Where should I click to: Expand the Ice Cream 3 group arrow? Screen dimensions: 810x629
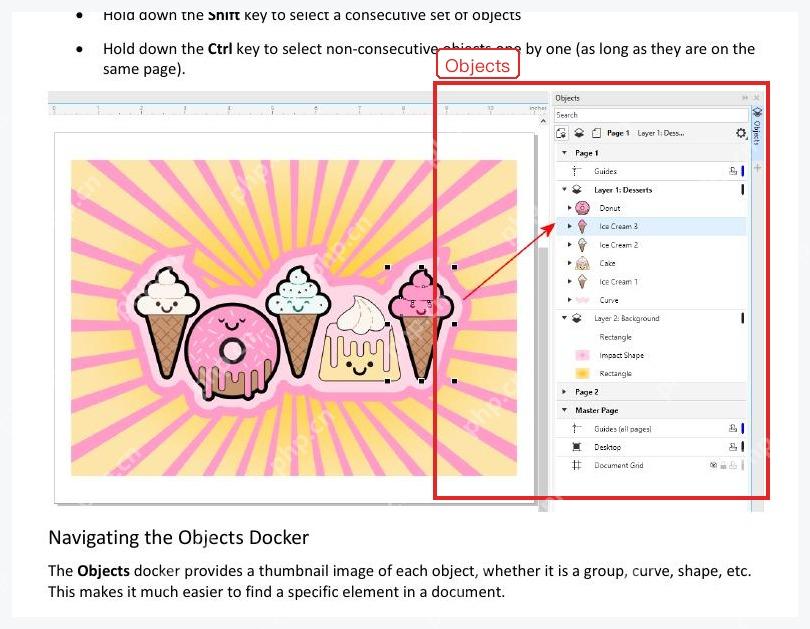(570, 226)
